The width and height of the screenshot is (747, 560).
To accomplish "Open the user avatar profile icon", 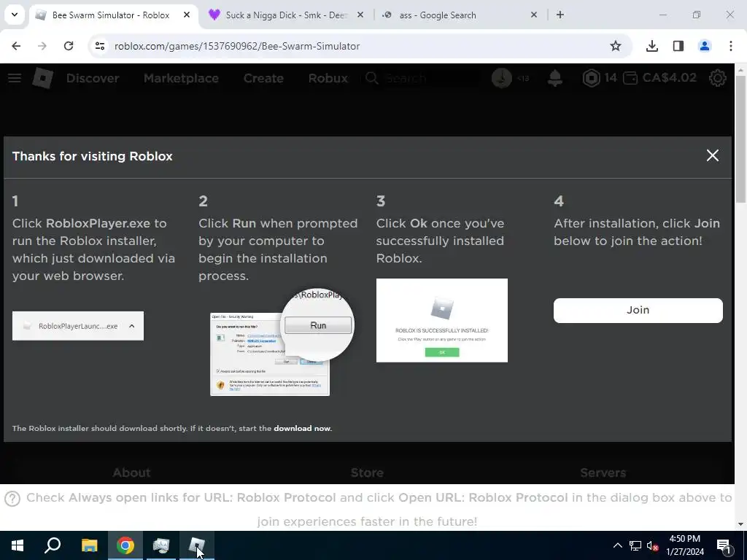I will point(502,78).
